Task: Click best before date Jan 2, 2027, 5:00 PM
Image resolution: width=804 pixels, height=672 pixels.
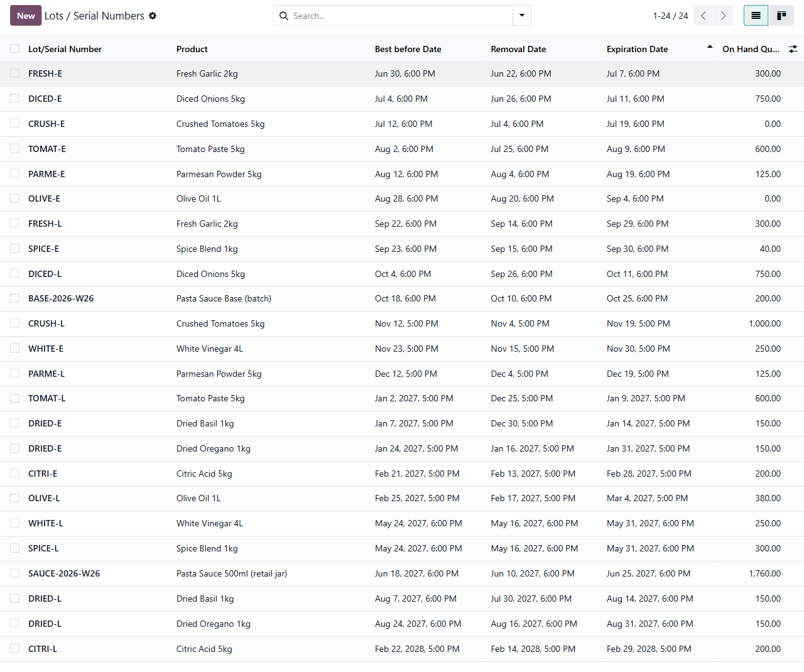Action: 414,398
